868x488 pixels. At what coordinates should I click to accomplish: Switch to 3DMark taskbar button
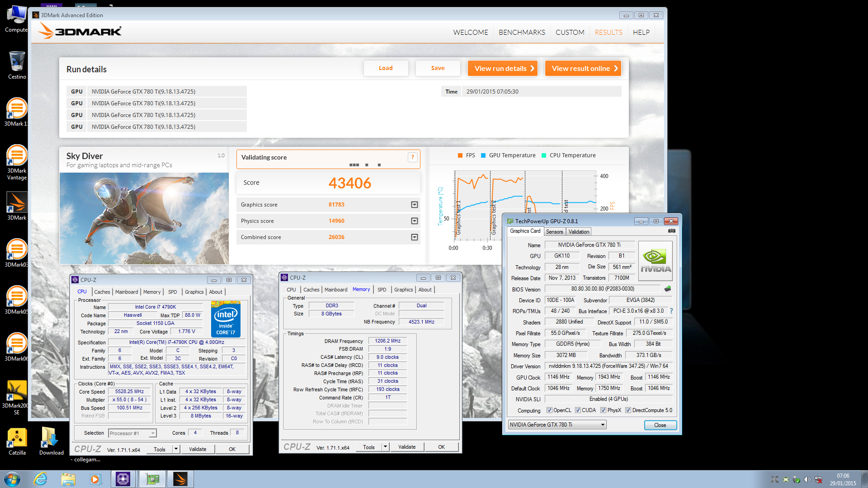pos(180,479)
